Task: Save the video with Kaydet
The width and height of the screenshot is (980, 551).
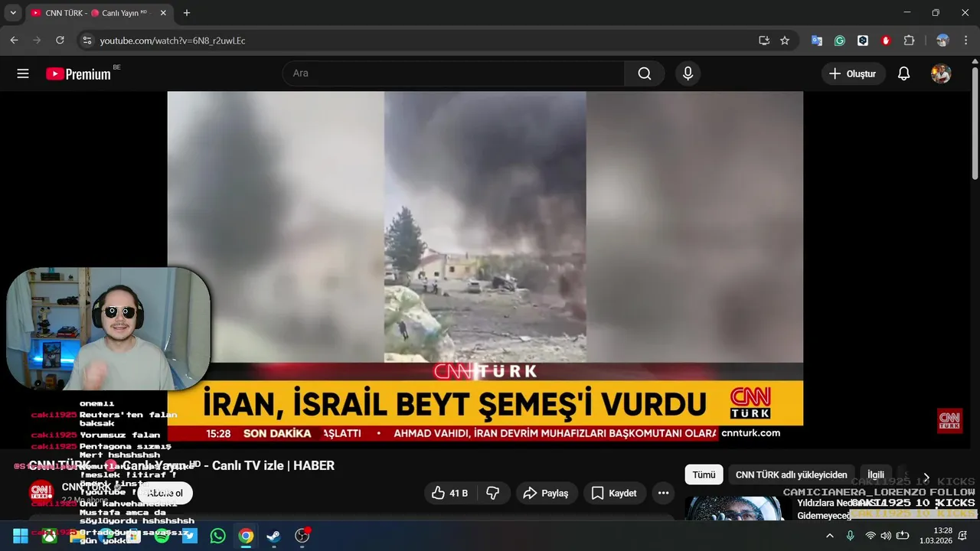Action: 615,493
